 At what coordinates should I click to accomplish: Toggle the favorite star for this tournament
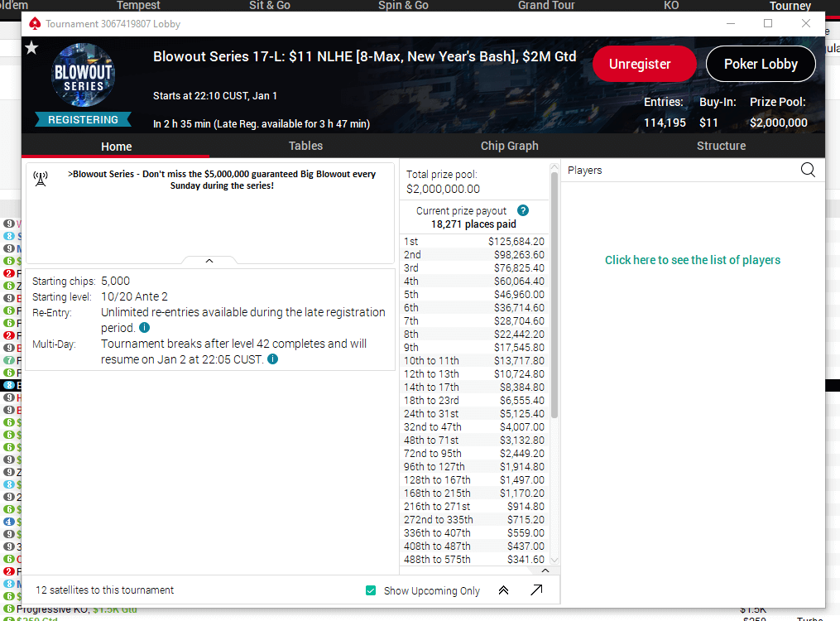[31, 48]
